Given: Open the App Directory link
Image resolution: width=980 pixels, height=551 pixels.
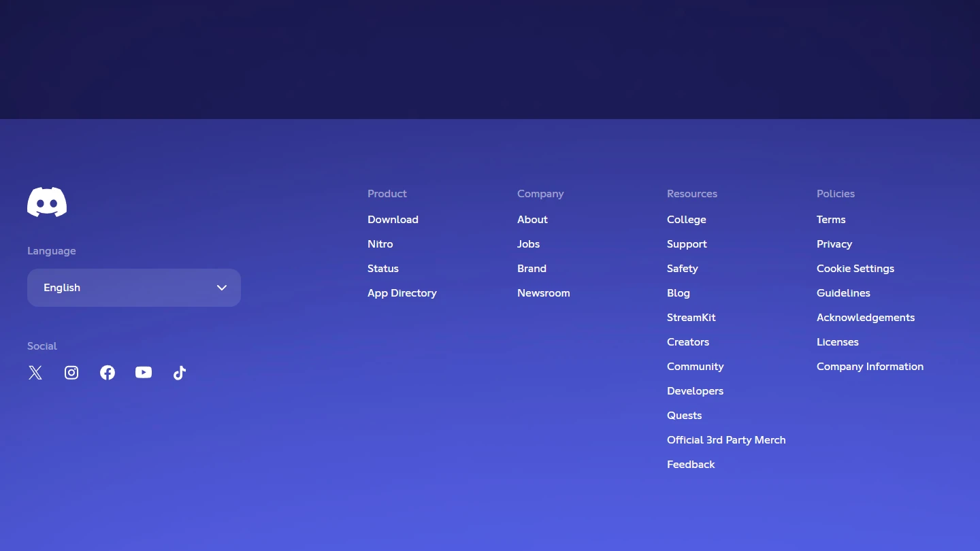Looking at the screenshot, I should coord(402,293).
